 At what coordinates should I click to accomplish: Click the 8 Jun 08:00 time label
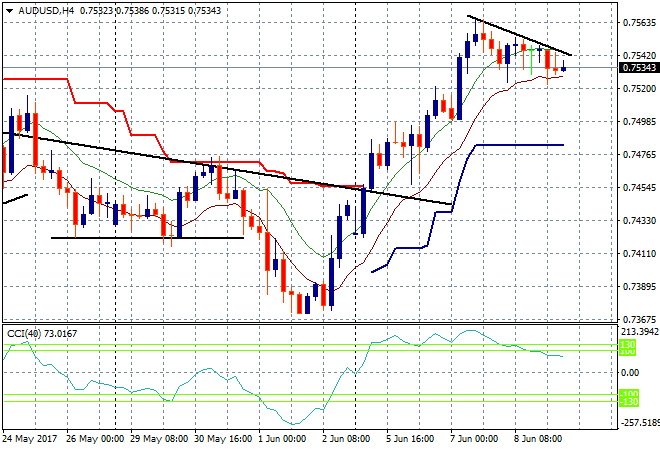[x=538, y=439]
